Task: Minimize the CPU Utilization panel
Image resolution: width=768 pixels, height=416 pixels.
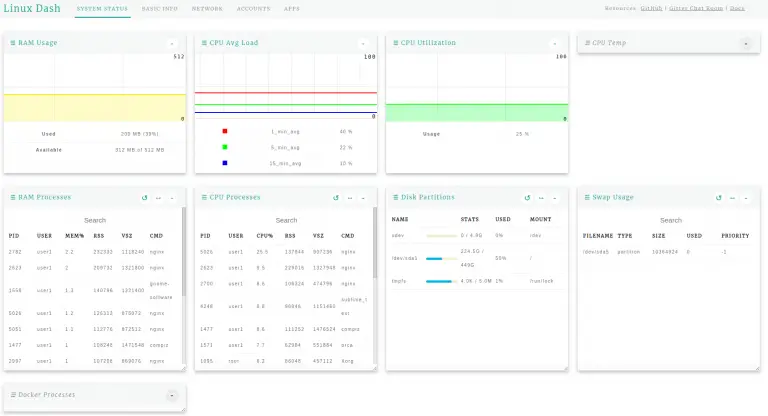Action: 554,44
